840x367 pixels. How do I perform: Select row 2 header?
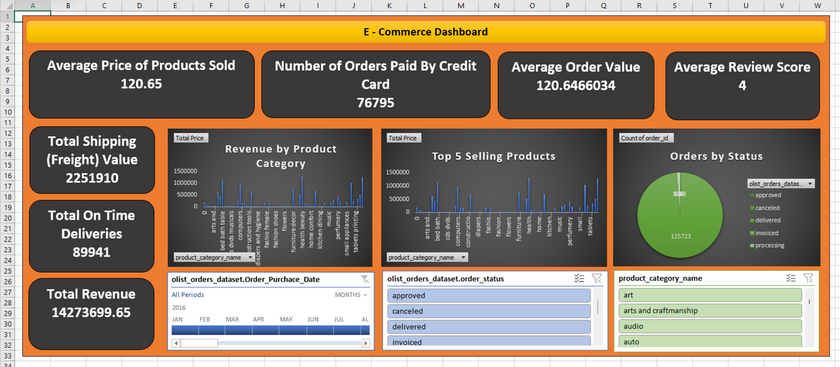click(x=8, y=27)
